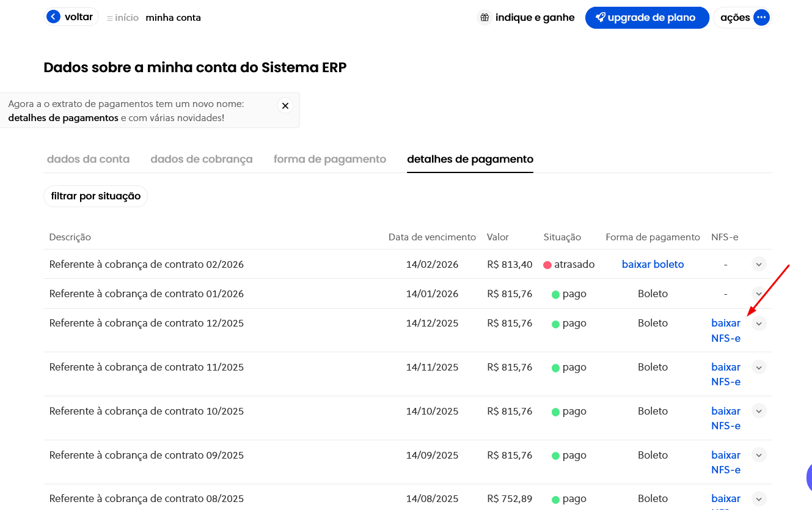
Task: Expand the contrato 10/2025 row chevron
Action: pyautogui.click(x=758, y=411)
